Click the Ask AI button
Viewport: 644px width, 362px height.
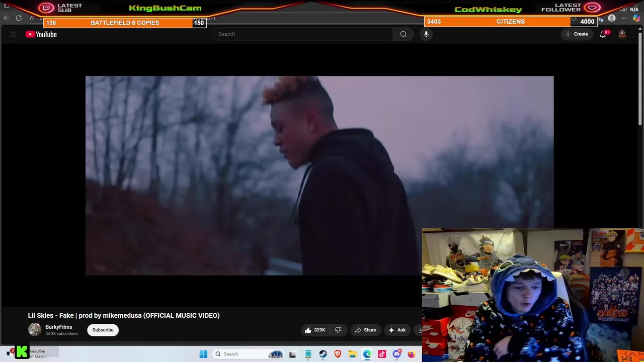397,330
